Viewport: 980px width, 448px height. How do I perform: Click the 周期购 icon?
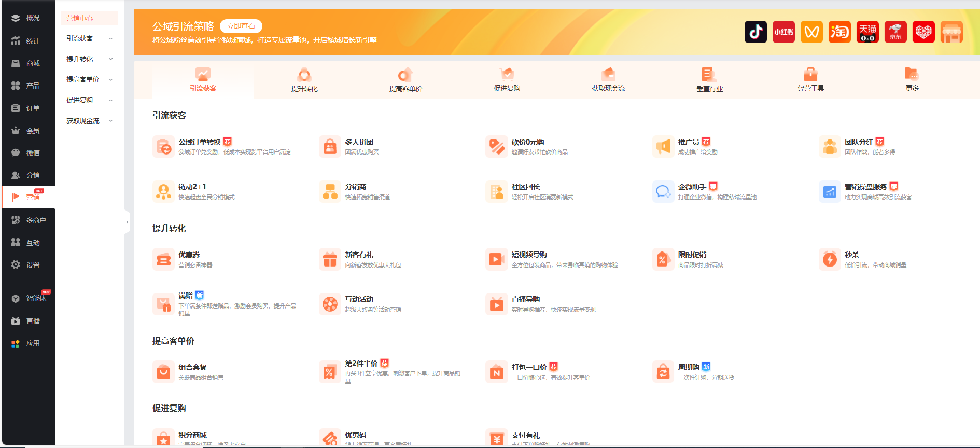pos(663,372)
